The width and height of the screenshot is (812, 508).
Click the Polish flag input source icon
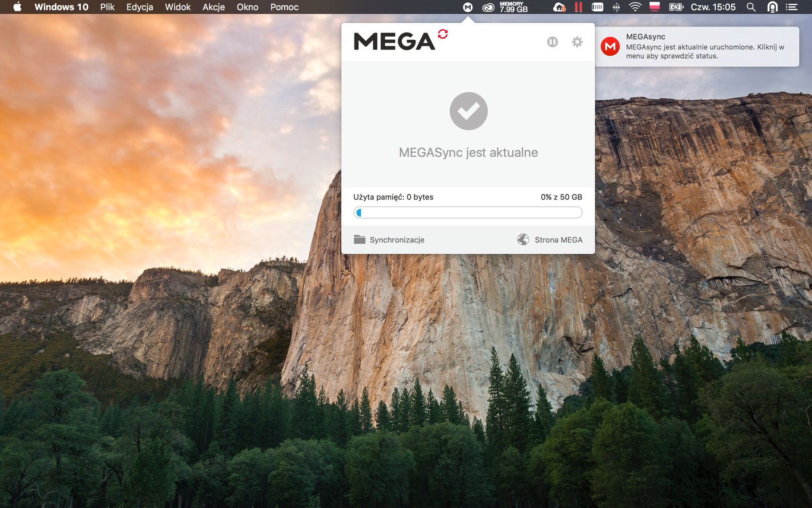(x=655, y=7)
